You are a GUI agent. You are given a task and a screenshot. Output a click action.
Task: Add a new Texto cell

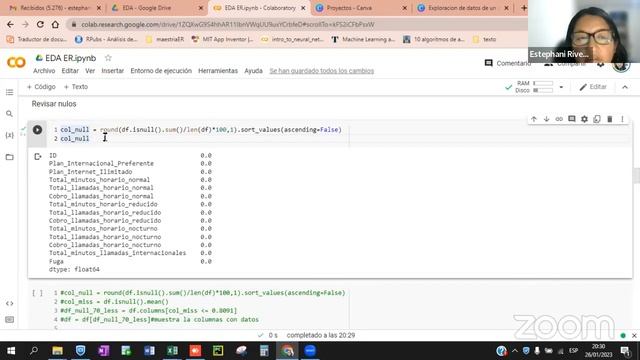pyautogui.click(x=76, y=87)
